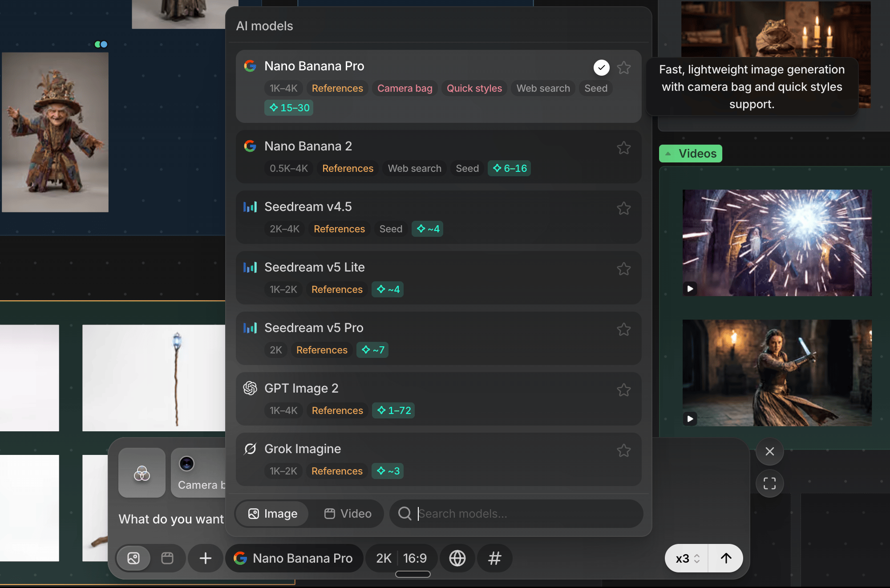The image size is (890, 588).
Task: Select video mode icon in prompt bar
Action: coord(167,558)
